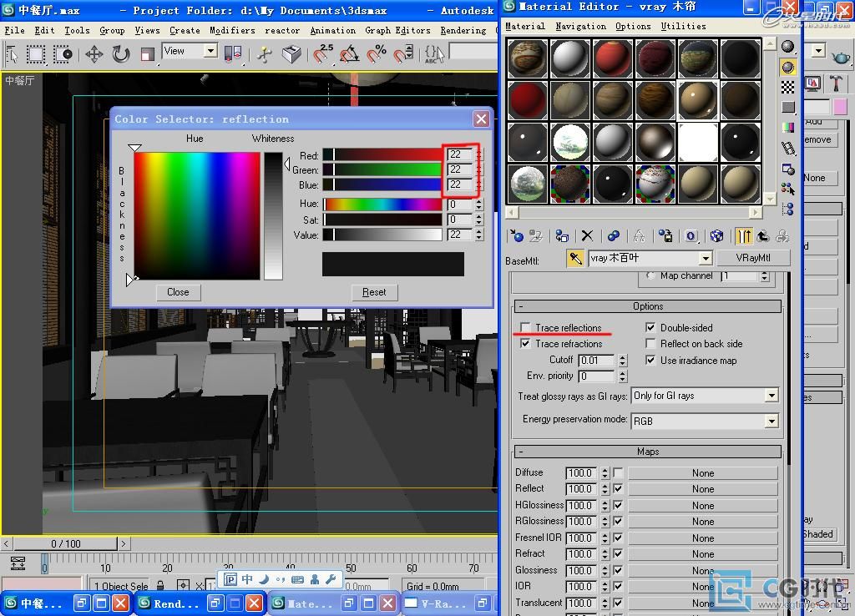855x616 pixels.
Task: Uncheck the Trace refractions checkbox
Action: pos(525,343)
